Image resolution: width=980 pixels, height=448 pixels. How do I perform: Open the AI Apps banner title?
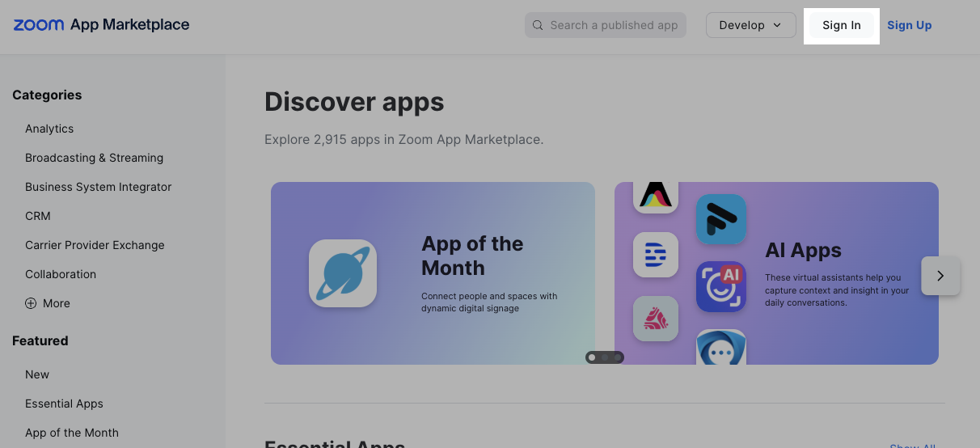[803, 251]
